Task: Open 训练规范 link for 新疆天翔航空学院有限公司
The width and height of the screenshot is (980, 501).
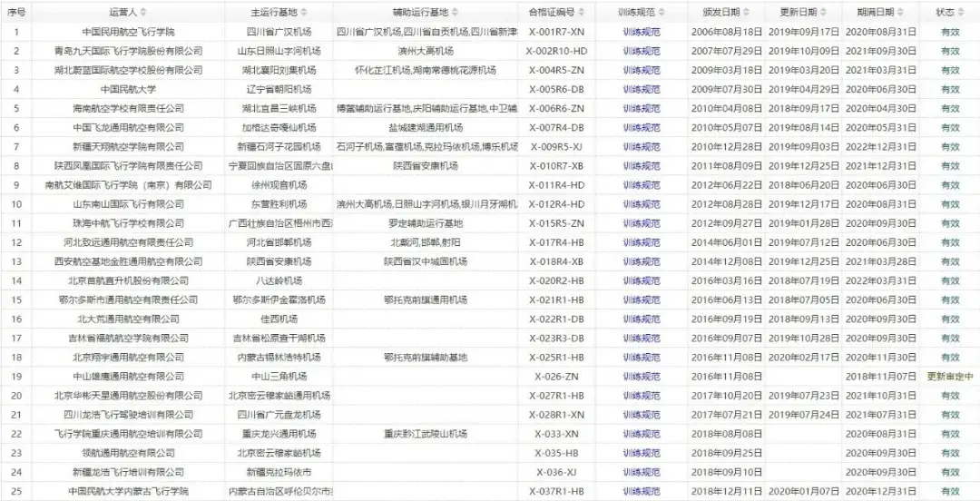Action: (642, 147)
